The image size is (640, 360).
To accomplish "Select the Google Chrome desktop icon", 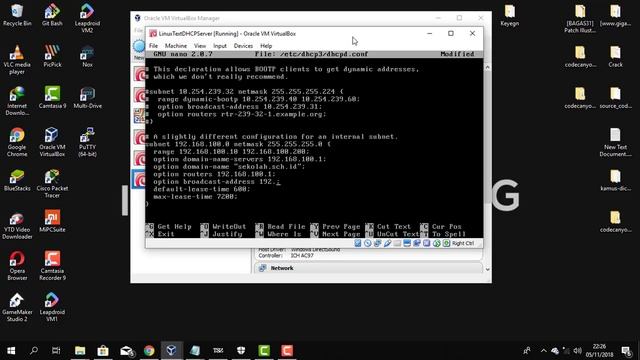I will click(17, 142).
